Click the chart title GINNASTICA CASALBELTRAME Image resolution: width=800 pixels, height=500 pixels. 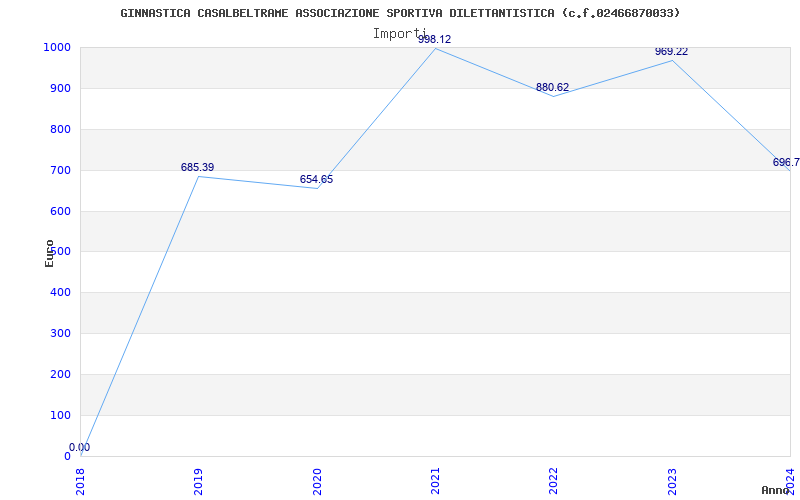click(401, 13)
